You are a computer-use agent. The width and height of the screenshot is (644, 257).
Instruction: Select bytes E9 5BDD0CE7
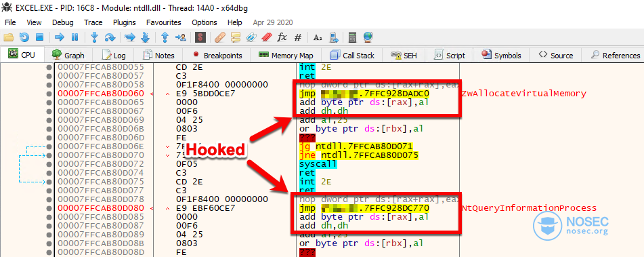tap(205, 94)
